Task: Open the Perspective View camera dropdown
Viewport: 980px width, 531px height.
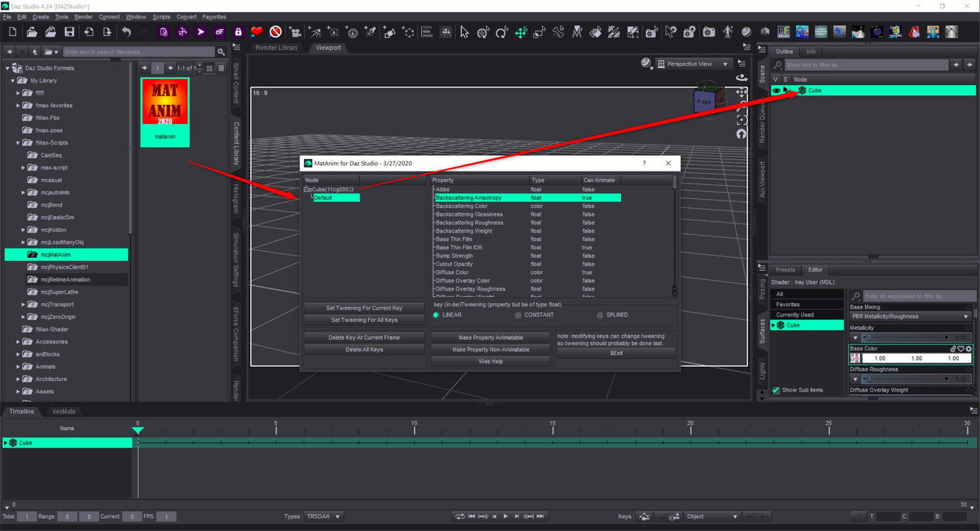Action: pos(694,64)
